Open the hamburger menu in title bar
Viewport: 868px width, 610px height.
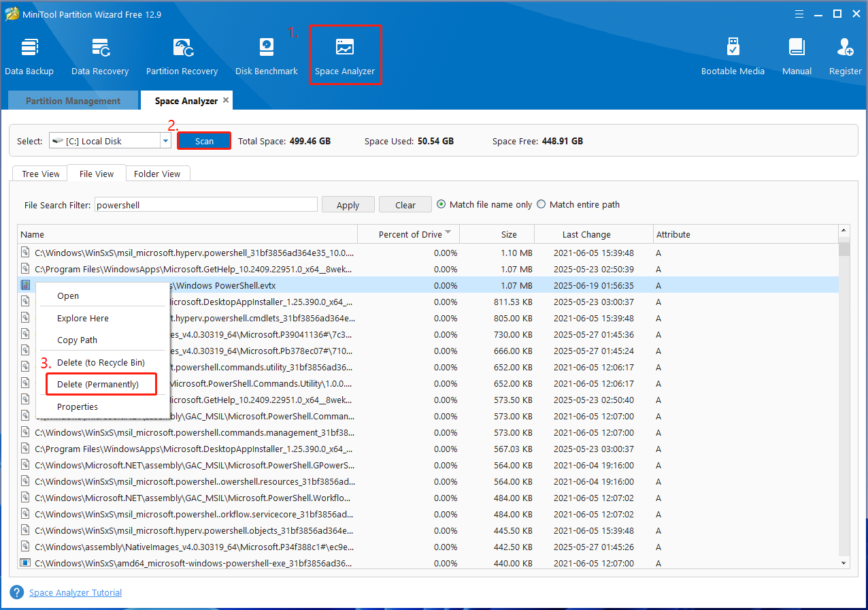click(x=799, y=14)
